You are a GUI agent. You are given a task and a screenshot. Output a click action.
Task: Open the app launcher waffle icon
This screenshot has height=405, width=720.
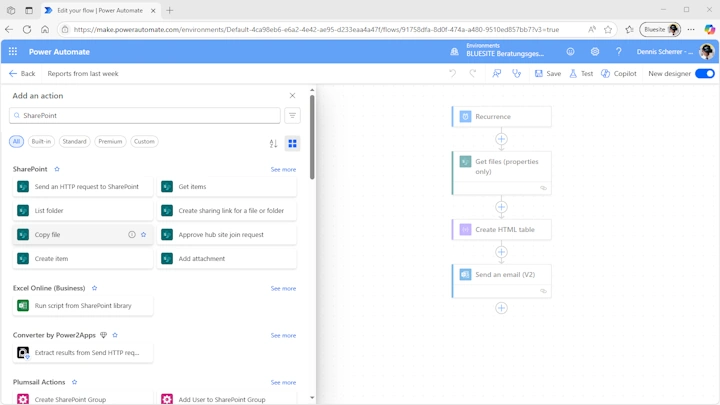[13, 51]
